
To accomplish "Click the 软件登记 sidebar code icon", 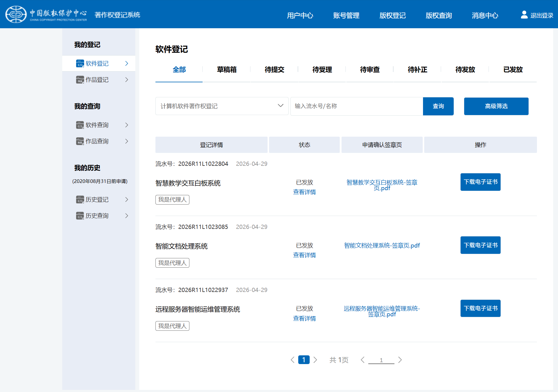I will [x=80, y=63].
